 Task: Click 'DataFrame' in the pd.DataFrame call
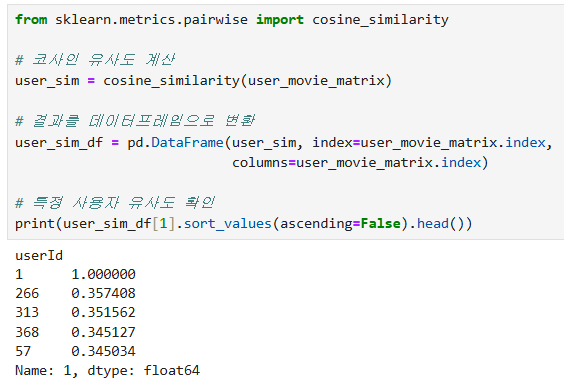point(187,143)
